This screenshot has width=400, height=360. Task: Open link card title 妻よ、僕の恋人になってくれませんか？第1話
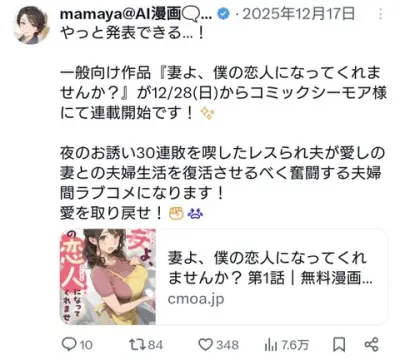(270, 268)
